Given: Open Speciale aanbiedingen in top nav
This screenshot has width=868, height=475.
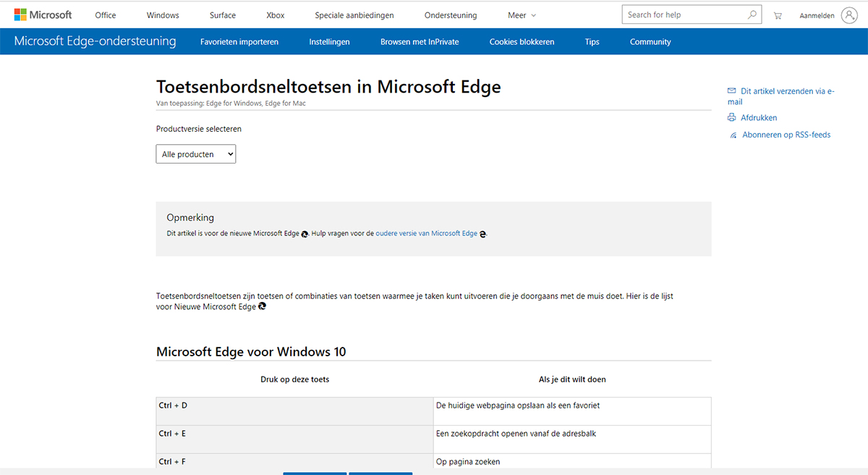Looking at the screenshot, I should pyautogui.click(x=354, y=15).
